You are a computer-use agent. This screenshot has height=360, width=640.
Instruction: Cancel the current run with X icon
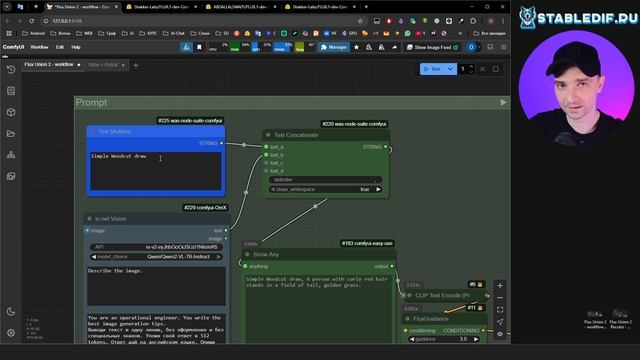coord(482,69)
